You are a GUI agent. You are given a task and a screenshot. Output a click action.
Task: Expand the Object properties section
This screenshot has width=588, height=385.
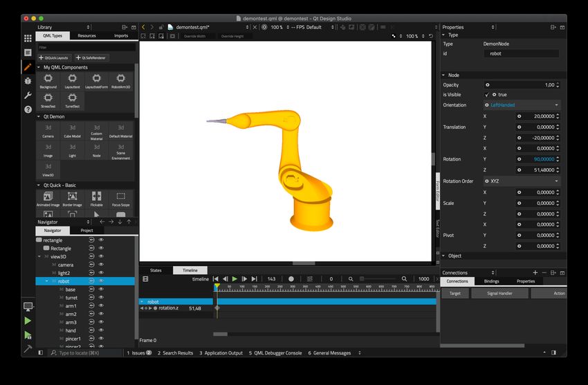tap(443, 256)
